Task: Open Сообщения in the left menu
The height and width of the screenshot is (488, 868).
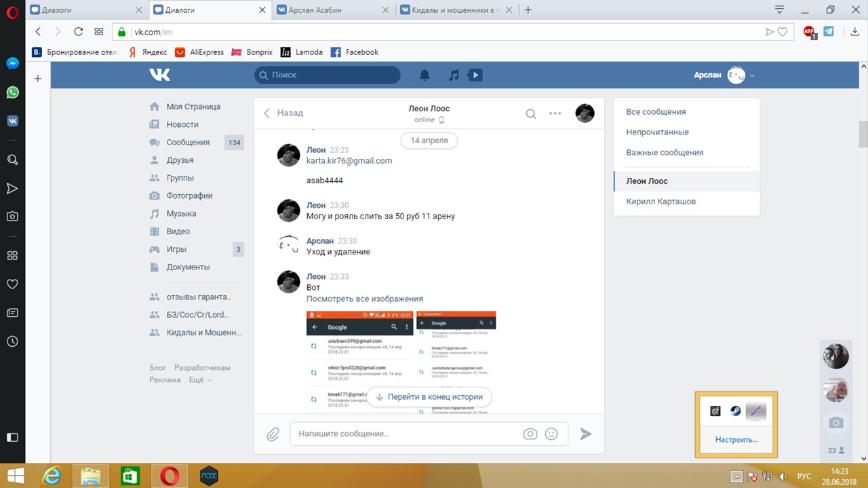Action: [x=188, y=143]
